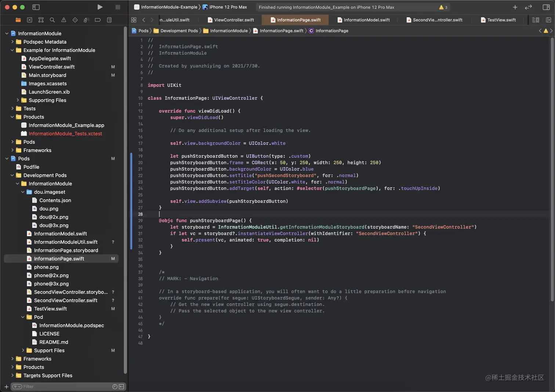Switch to the ViewController.swift tab

(231, 20)
